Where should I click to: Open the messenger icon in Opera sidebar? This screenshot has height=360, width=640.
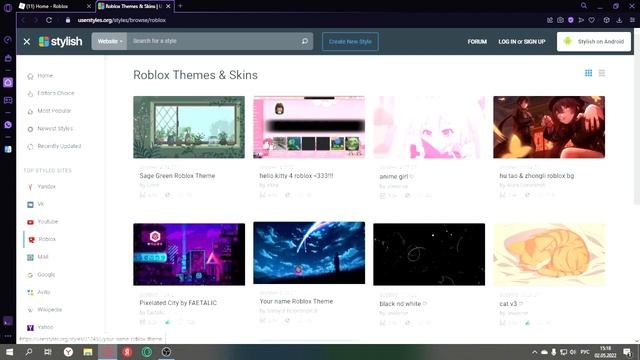pos(8,125)
